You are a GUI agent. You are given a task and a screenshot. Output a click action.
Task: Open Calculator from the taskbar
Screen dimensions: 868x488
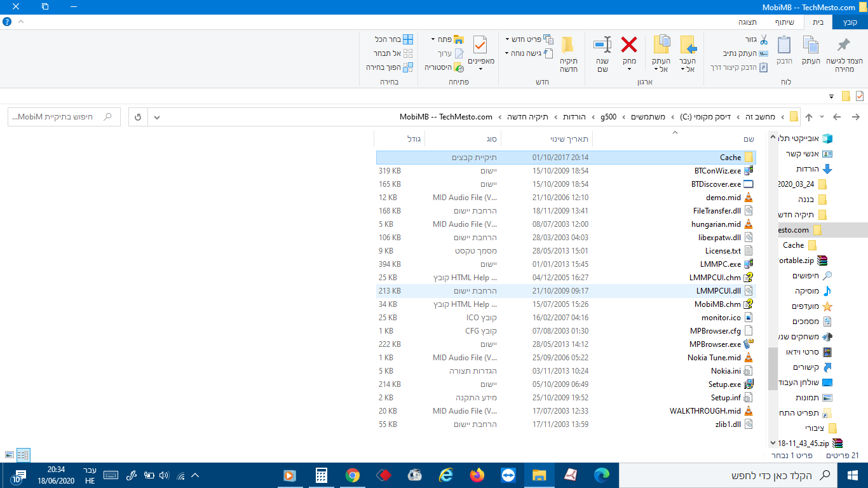322,475
